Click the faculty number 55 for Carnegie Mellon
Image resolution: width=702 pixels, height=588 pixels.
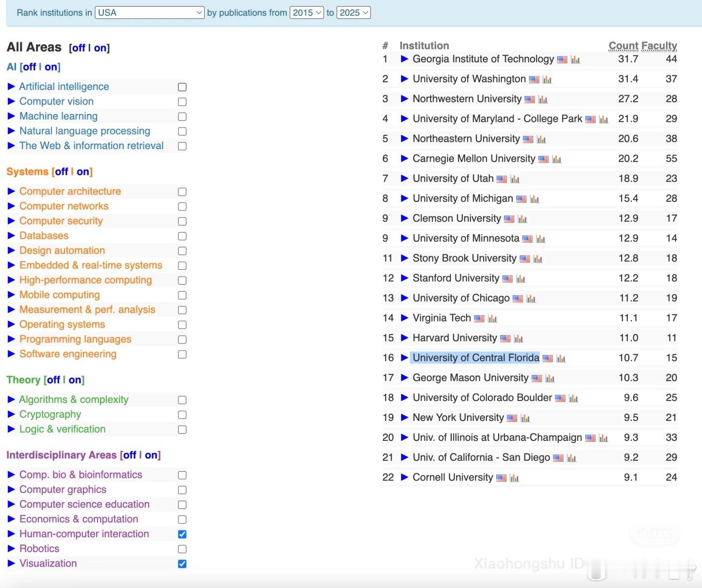671,159
